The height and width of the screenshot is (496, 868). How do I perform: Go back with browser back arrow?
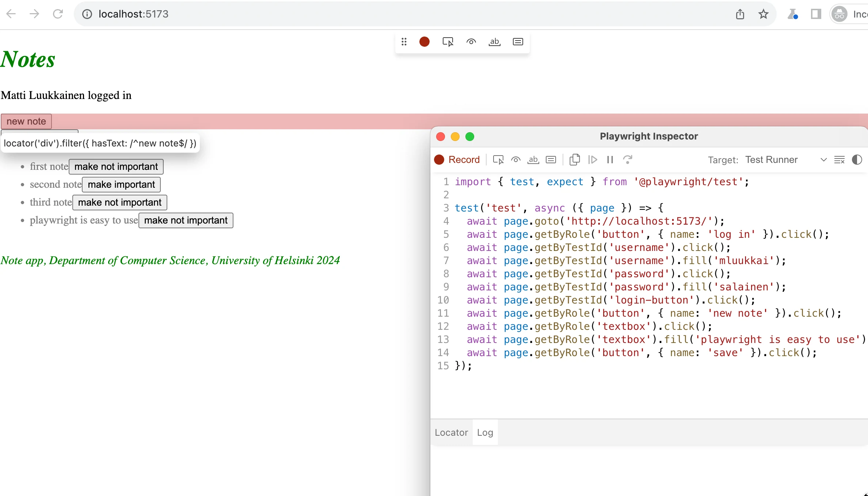[x=11, y=14]
